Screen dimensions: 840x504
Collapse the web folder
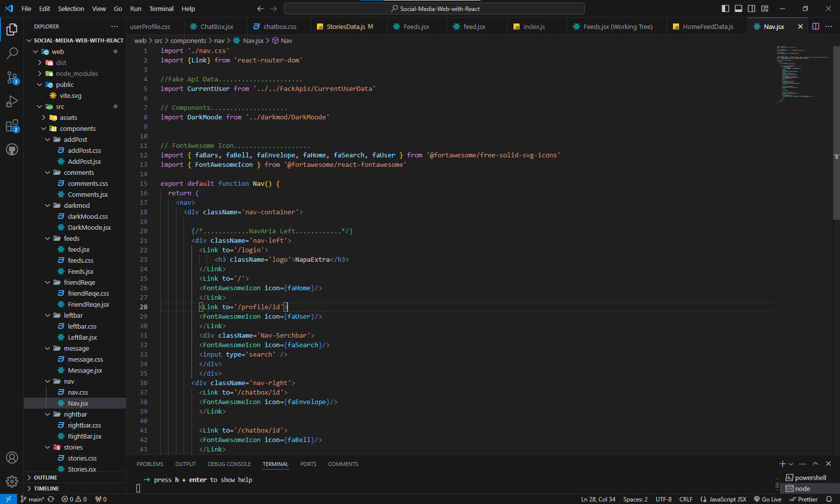(75, 51)
